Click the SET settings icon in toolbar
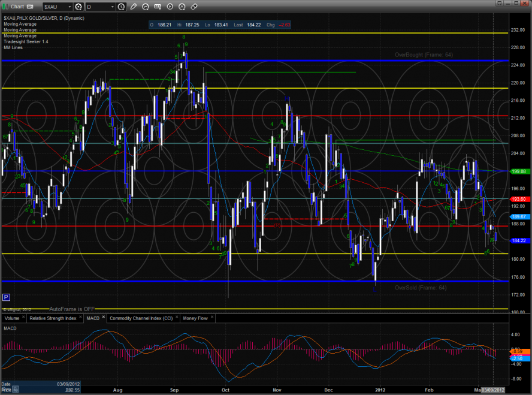This screenshot has height=395, width=532. (158, 7)
